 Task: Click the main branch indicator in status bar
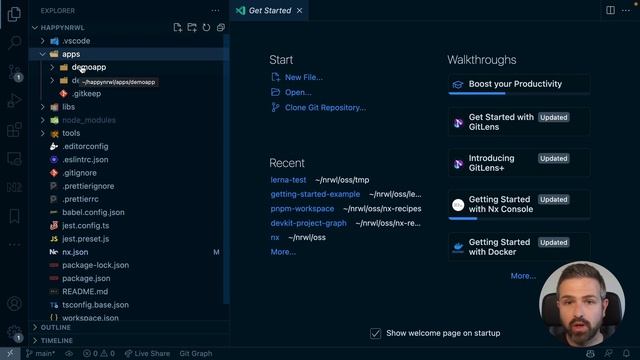point(40,353)
